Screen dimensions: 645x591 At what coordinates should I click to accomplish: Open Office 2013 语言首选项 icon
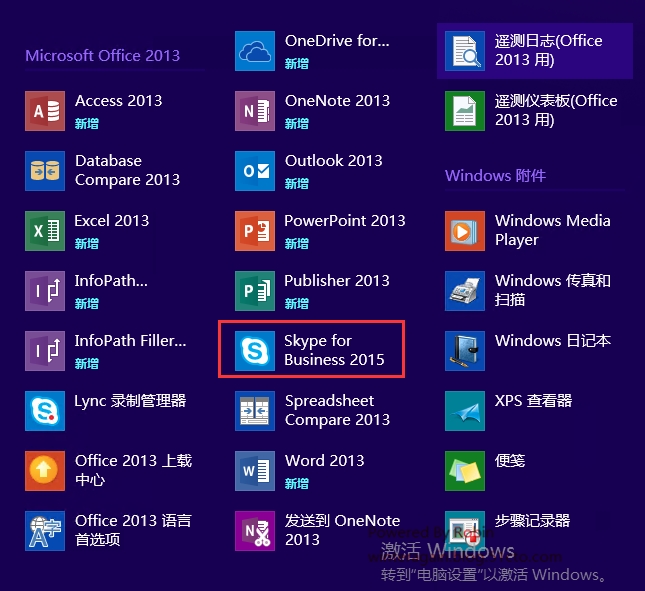pyautogui.click(x=45, y=531)
